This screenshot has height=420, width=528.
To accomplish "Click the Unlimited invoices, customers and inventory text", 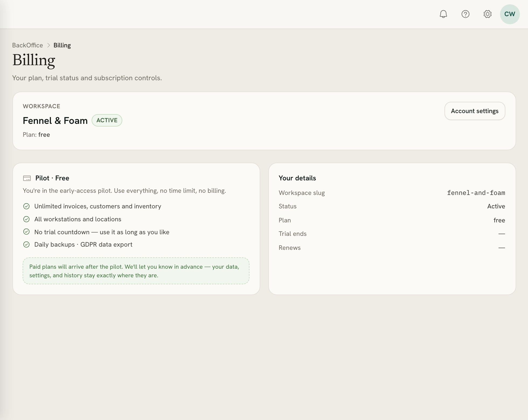I will [98, 206].
